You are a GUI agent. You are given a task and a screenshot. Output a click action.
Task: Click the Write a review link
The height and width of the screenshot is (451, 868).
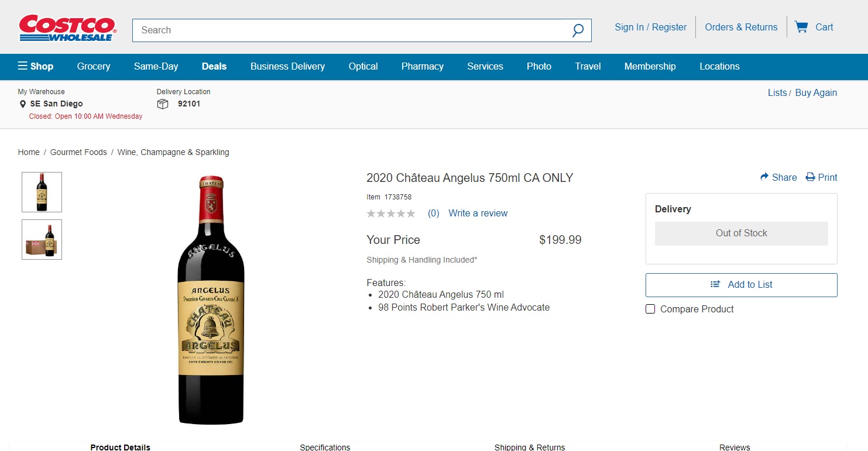[478, 214]
